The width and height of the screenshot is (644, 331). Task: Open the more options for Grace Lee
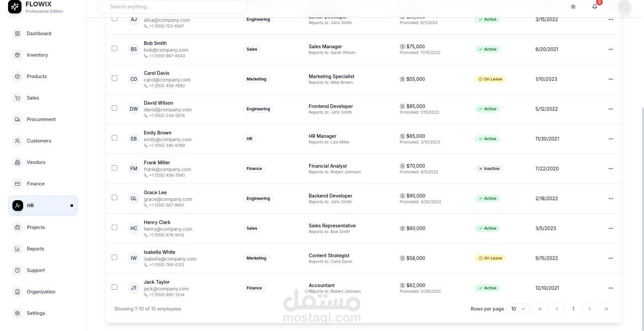coord(611,199)
